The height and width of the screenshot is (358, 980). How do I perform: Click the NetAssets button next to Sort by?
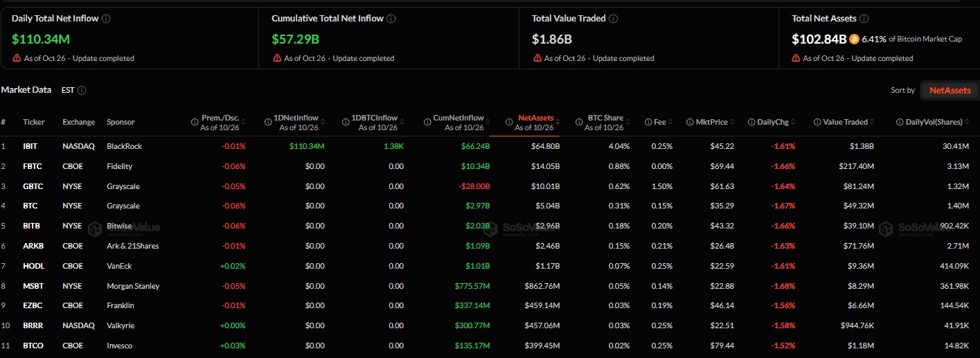coord(950,90)
